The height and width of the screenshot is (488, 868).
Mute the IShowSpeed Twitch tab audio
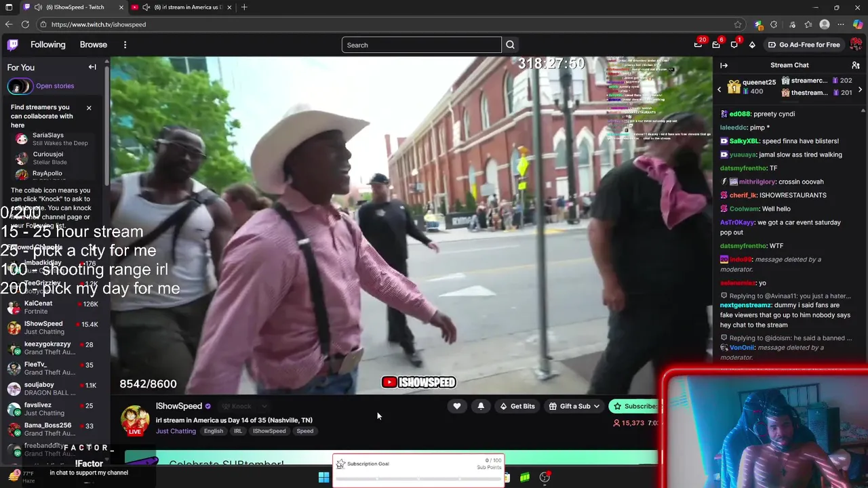[38, 7]
